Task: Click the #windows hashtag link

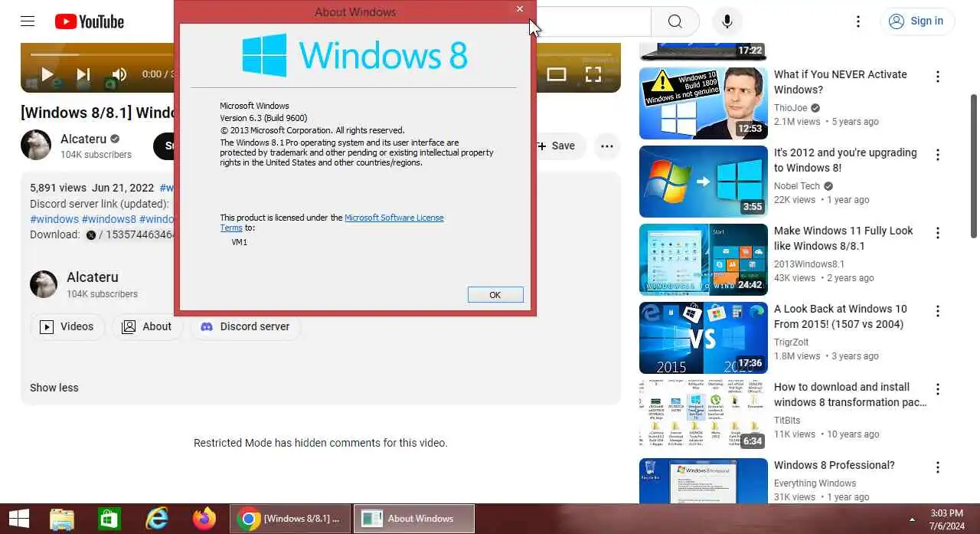Action: tap(54, 219)
